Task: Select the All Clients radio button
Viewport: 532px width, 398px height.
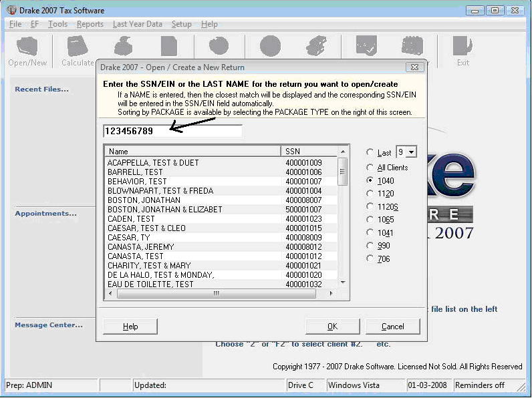Action: point(370,168)
